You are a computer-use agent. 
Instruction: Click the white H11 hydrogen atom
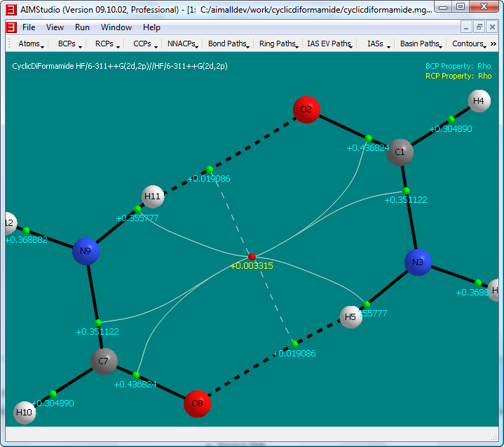[x=153, y=196]
